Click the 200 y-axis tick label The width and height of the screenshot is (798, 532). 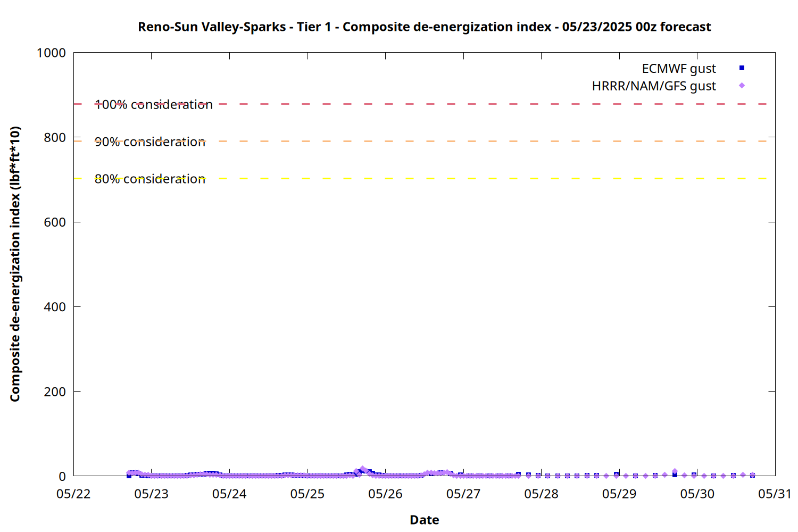(x=55, y=392)
